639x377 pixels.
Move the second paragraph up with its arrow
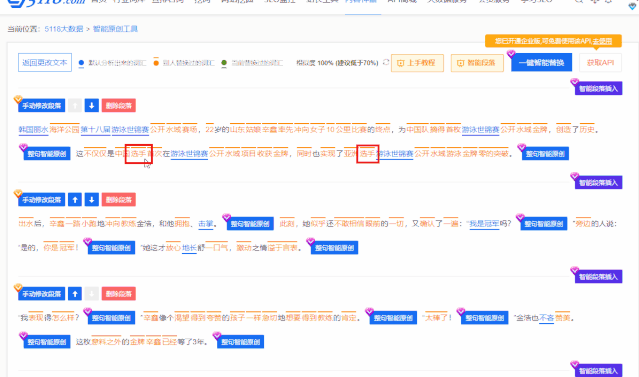point(75,200)
